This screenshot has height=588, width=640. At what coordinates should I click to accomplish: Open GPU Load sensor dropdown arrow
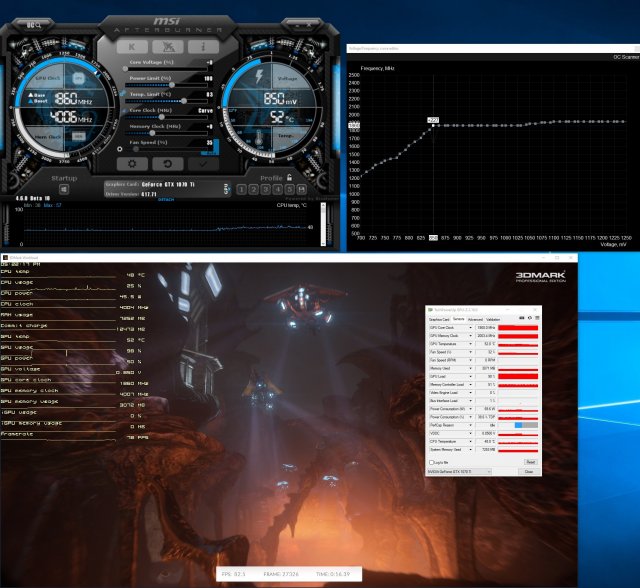pyautogui.click(x=470, y=377)
